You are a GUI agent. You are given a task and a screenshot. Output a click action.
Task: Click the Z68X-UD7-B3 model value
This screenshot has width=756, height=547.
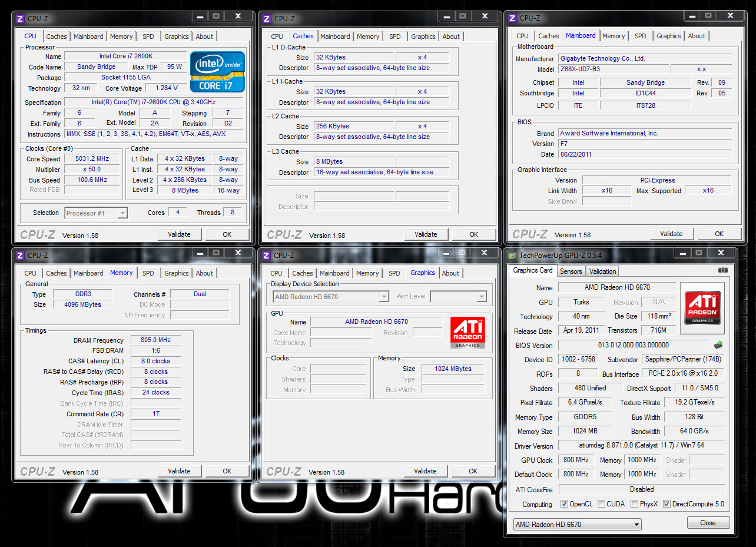click(613, 69)
